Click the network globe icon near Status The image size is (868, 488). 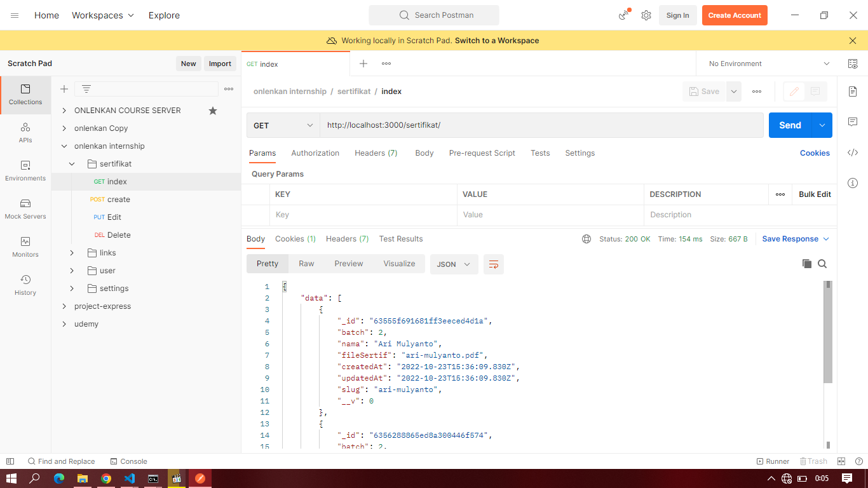(x=587, y=239)
